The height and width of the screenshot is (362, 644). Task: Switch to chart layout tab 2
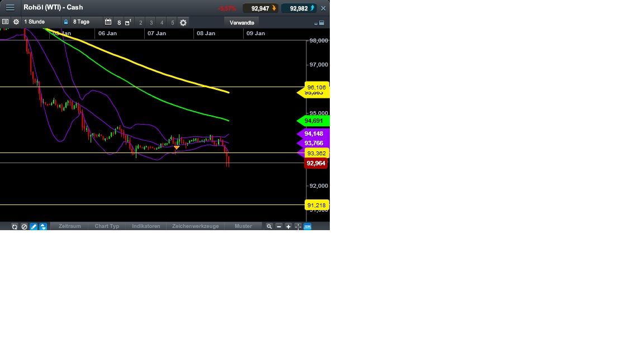coord(140,22)
